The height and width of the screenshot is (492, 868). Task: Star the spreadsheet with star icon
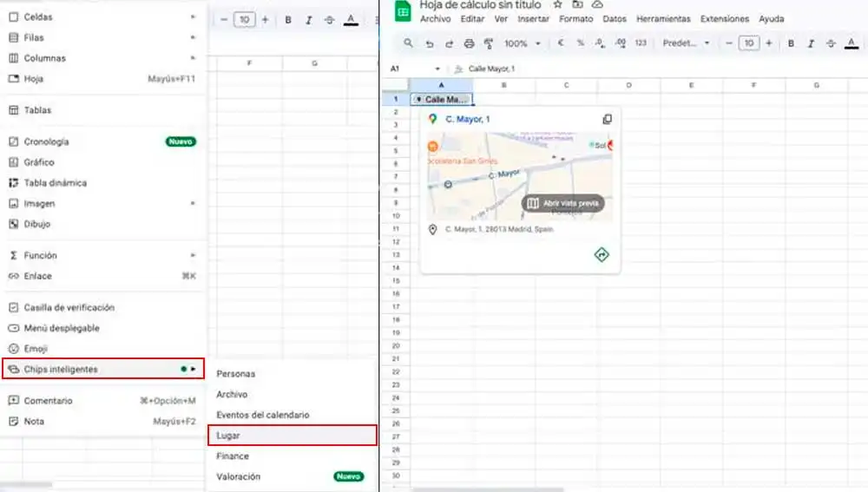tap(557, 4)
